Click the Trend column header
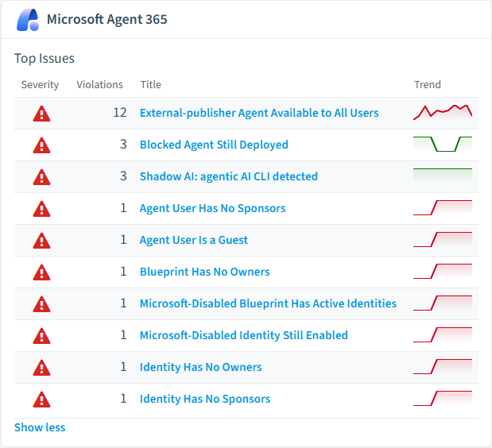The image size is (492, 448). coord(428,85)
